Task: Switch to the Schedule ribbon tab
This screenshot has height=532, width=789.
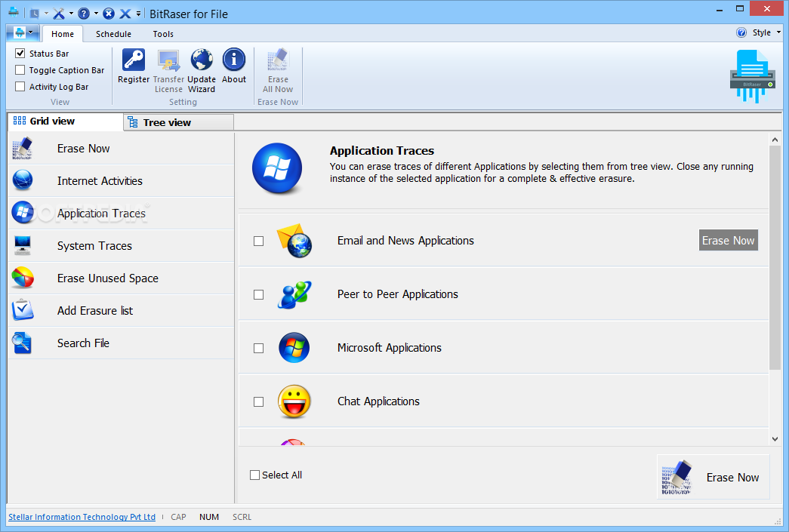Action: [x=113, y=34]
